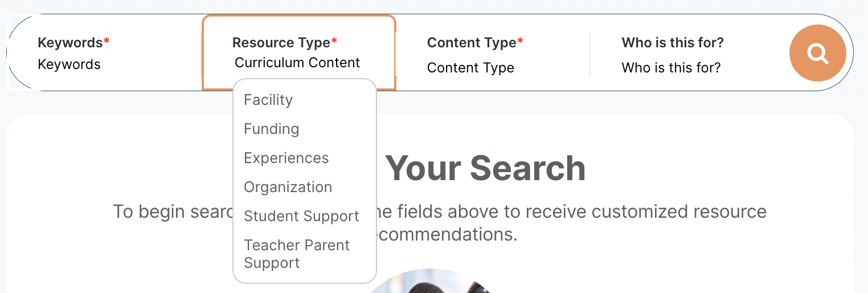
Task: Choose the Funding option
Action: point(271,129)
